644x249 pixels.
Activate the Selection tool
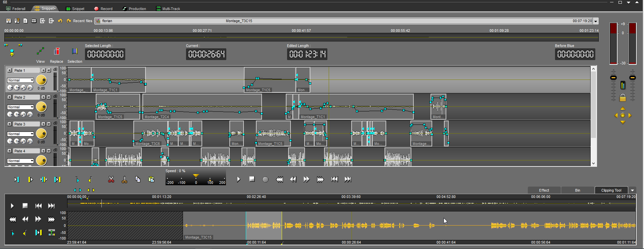pyautogui.click(x=75, y=52)
